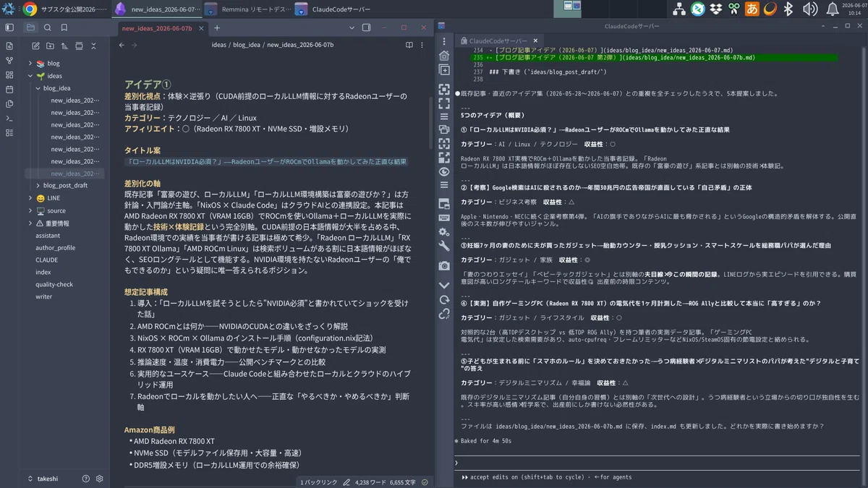Image resolution: width=868 pixels, height=488 pixels.
Task: Open the search pane magnifier icon
Action: [48, 27]
